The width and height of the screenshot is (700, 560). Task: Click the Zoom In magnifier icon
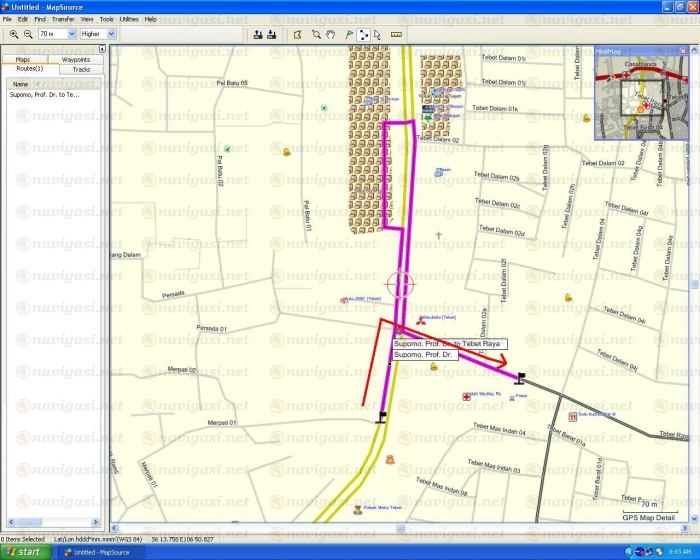[x=14, y=34]
